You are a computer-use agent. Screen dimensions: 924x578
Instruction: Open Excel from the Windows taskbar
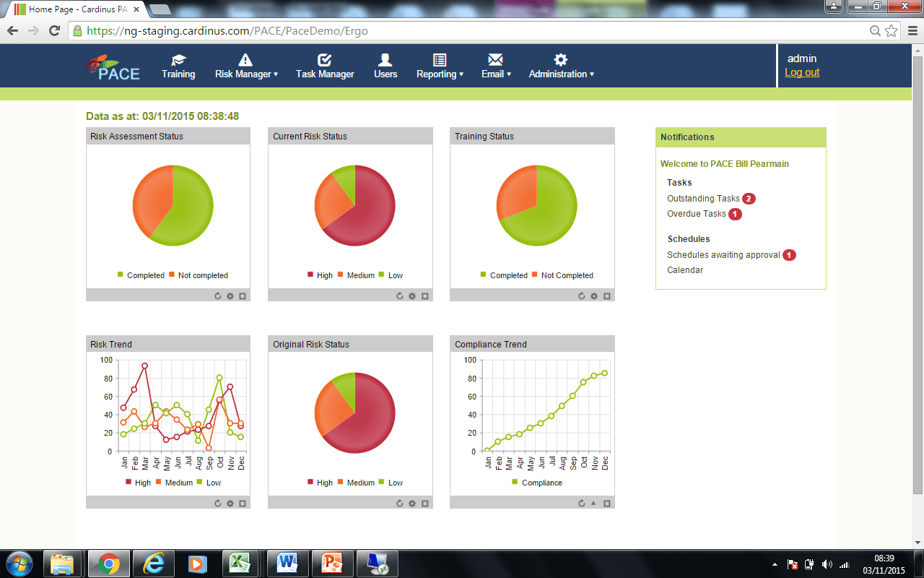point(239,563)
